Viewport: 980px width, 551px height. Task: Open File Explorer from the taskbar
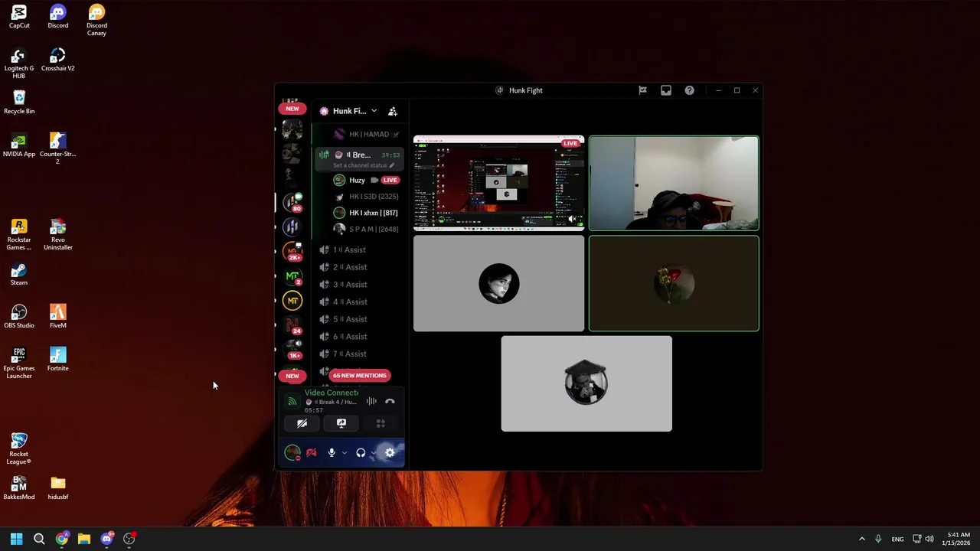tap(84, 539)
